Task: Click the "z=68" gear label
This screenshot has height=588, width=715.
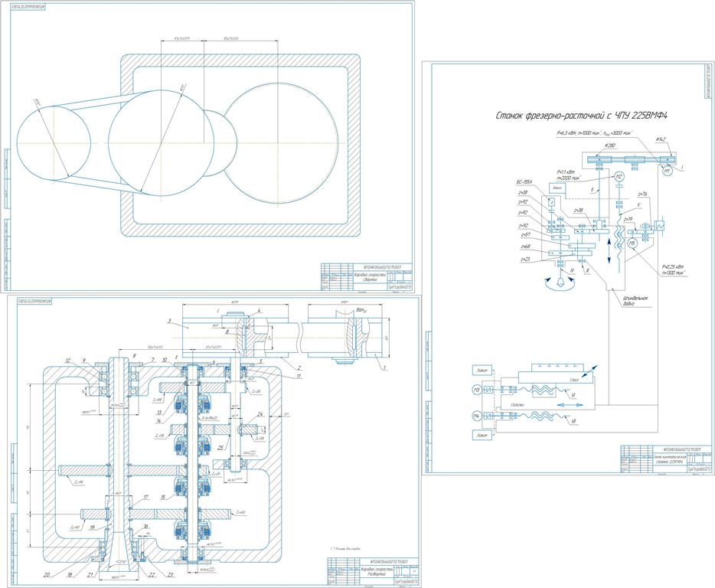Action: [x=524, y=247]
